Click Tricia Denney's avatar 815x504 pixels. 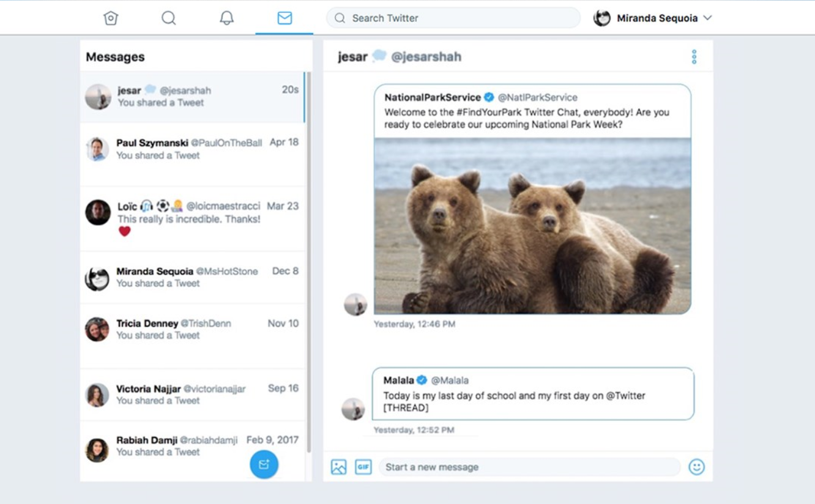click(x=97, y=329)
